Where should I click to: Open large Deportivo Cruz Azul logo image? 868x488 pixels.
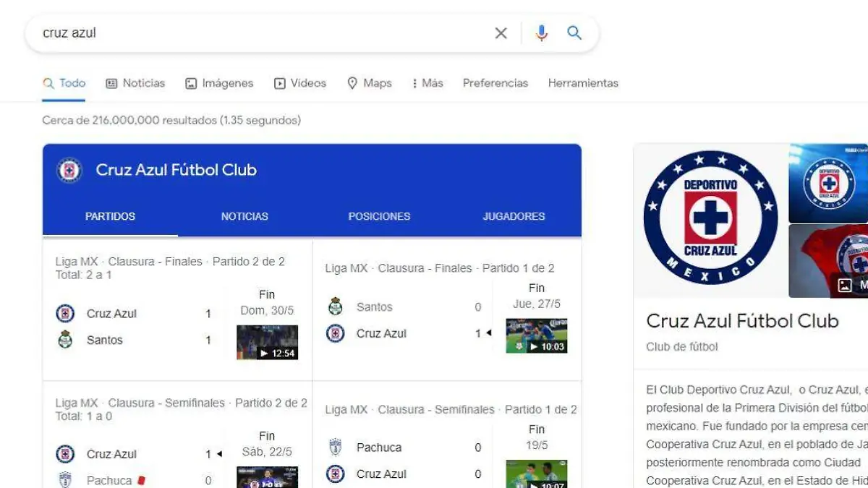pyautogui.click(x=710, y=220)
